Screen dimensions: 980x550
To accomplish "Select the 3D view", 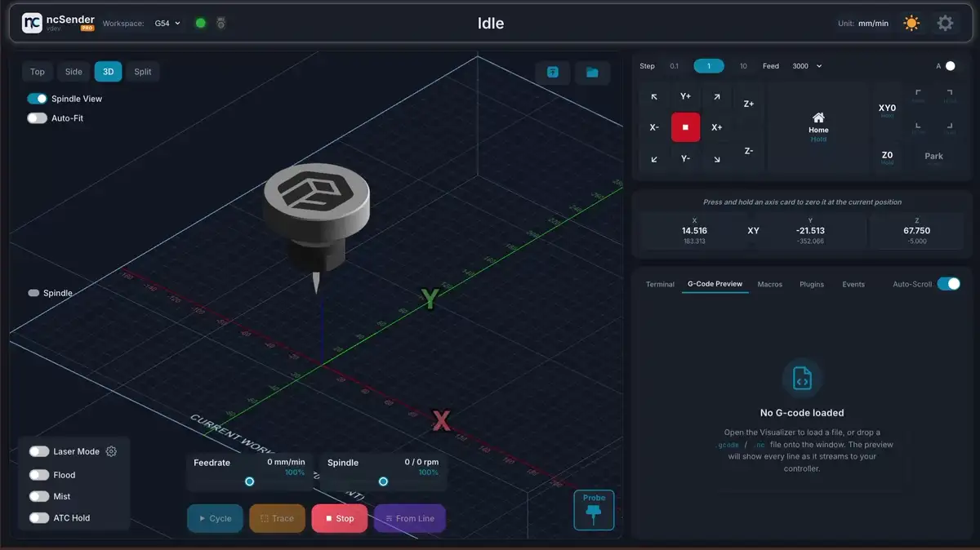I will tap(108, 72).
